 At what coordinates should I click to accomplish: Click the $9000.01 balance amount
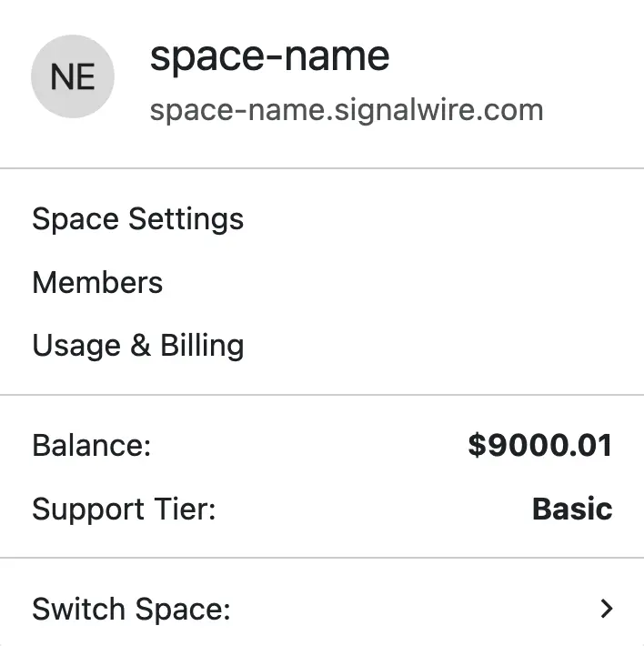[539, 446]
